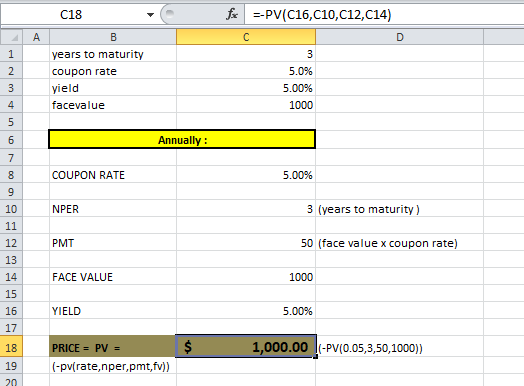
Task: Click the yellow 'Annually :' merged cell
Action: point(182,139)
